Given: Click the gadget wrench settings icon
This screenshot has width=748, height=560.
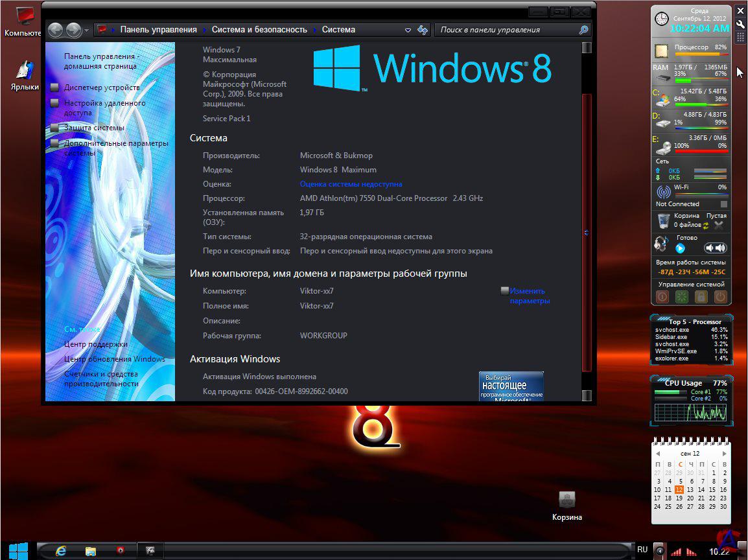Looking at the screenshot, I should (x=741, y=24).
